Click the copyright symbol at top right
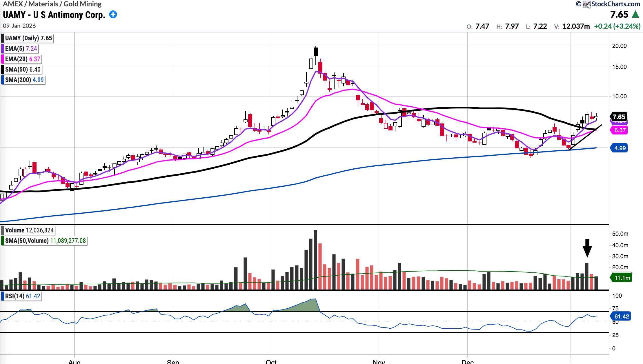Screen dimensions: 643x364 pyautogui.click(x=579, y=4)
